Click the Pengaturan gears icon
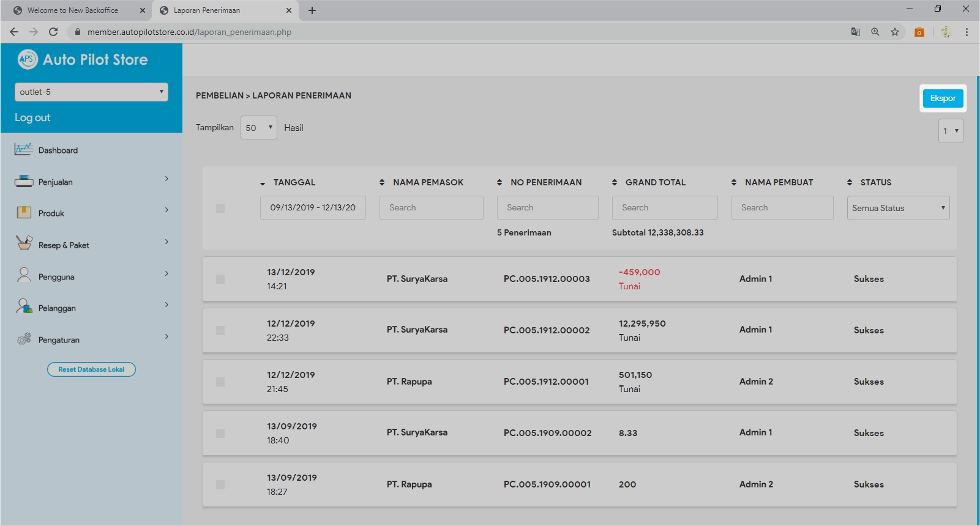 tap(24, 339)
